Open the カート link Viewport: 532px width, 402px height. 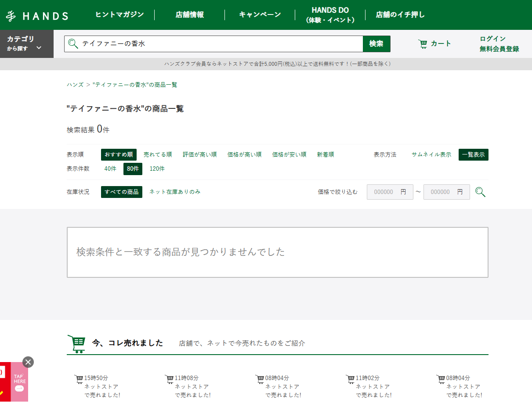(435, 43)
